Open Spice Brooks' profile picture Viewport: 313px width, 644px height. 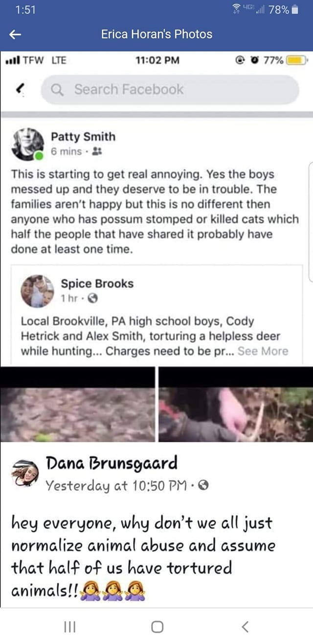click(37, 291)
